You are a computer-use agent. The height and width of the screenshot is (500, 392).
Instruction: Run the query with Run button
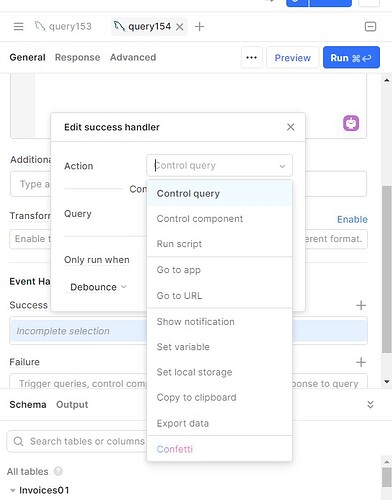click(351, 58)
